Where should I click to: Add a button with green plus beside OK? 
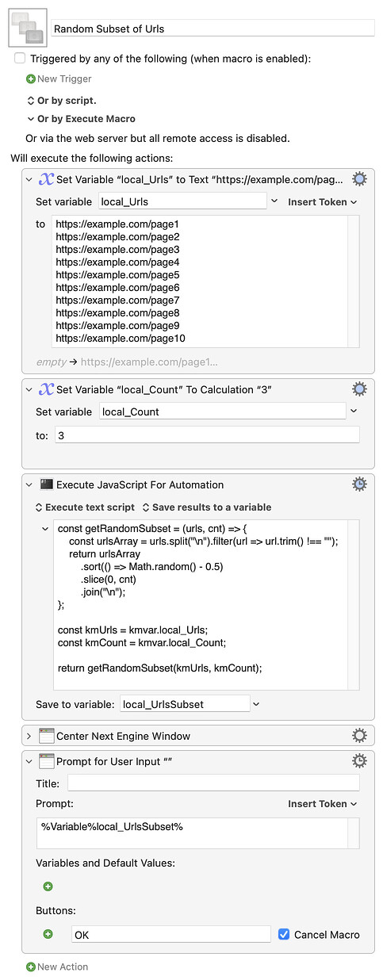click(48, 935)
